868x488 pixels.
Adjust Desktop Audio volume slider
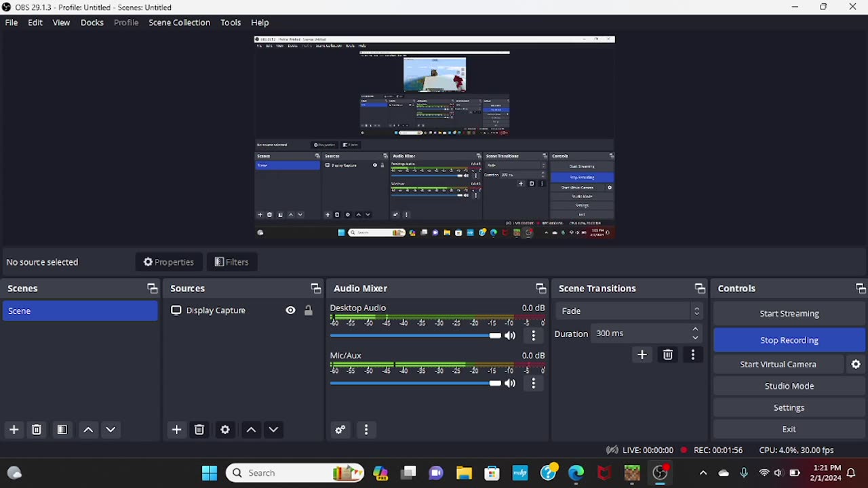[x=416, y=335]
